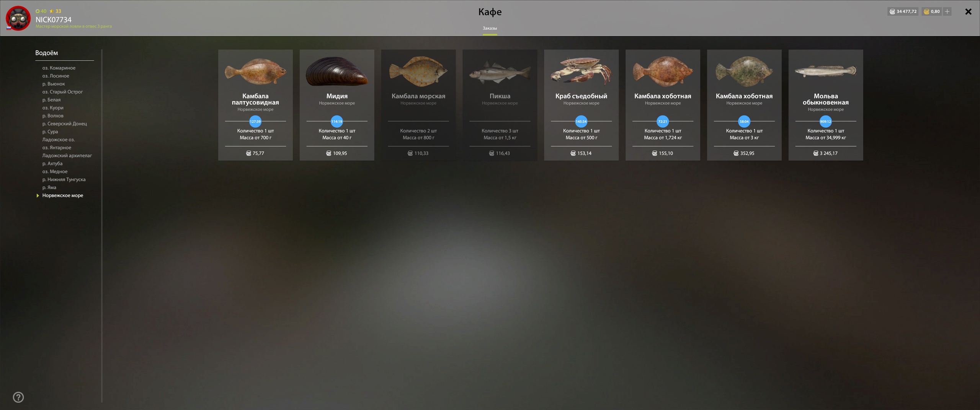Click the silver coins balance 34 477,72
Screen dimensions: 980x410
point(903,11)
